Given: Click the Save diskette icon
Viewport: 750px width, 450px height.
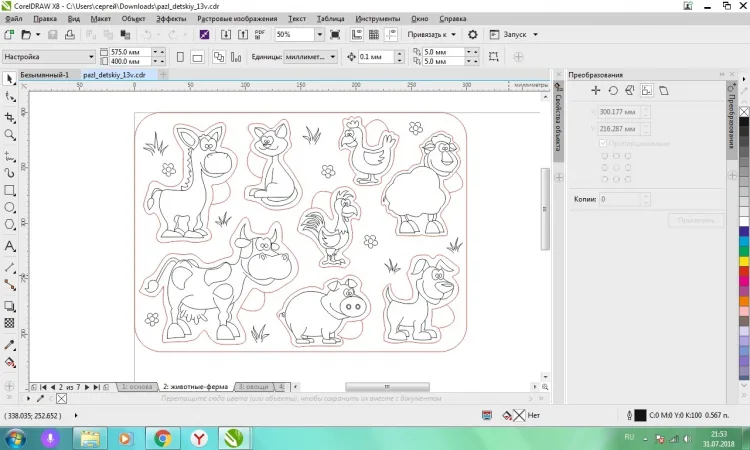Looking at the screenshot, I should tap(53, 34).
